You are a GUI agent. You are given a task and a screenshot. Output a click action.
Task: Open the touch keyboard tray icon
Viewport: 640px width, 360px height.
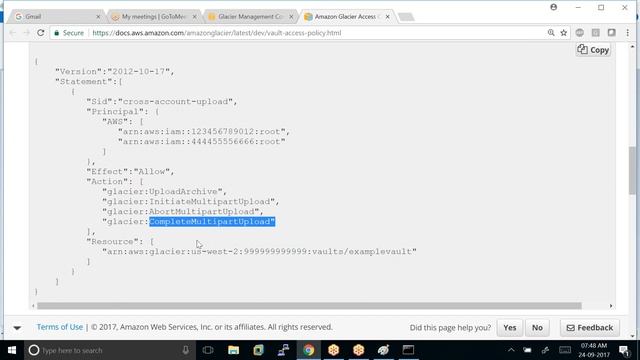pos(565,350)
